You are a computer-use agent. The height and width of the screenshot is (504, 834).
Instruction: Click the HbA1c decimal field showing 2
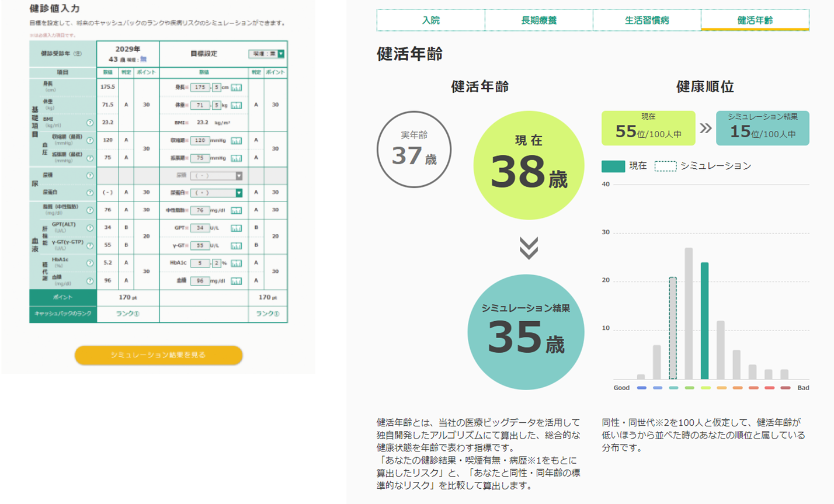(217, 263)
